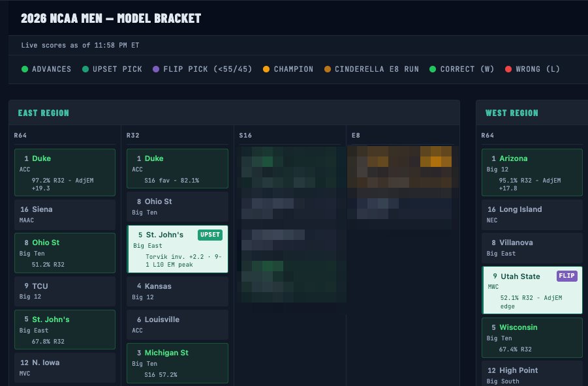Click the purple FLIP PICK legend dot

156,69
